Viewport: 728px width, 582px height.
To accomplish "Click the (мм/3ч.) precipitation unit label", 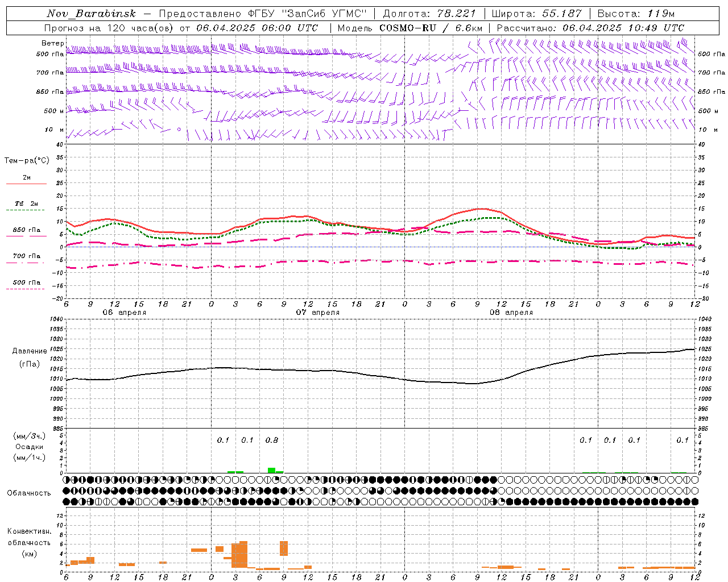I will (x=30, y=436).
